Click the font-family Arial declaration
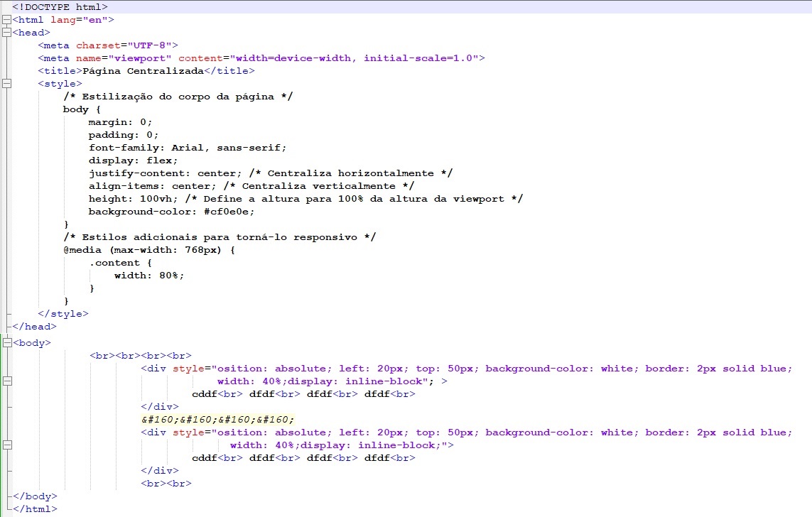 (188, 148)
